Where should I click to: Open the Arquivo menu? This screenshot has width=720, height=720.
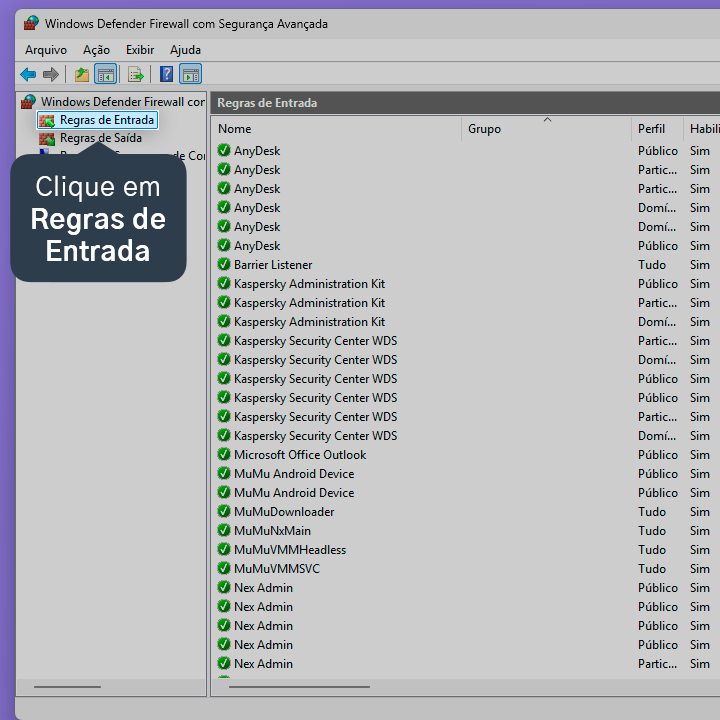point(46,50)
